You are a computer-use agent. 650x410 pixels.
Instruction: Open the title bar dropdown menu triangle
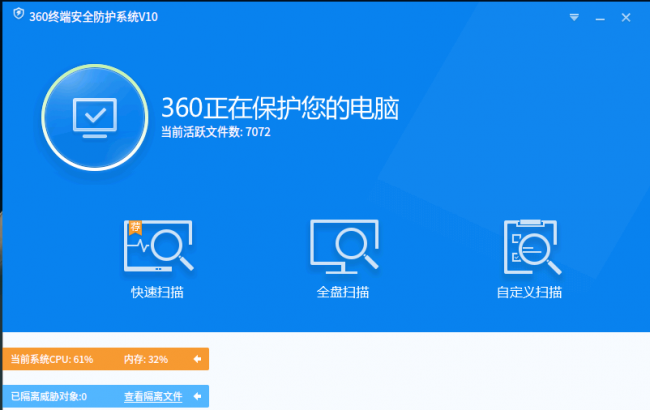[x=574, y=17]
